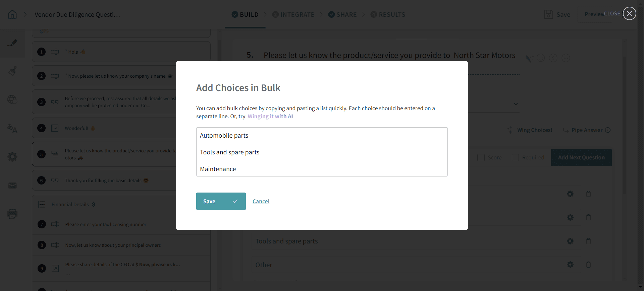This screenshot has width=644, height=291.
Task: Click the printer icon in sidebar
Action: coord(12,214)
